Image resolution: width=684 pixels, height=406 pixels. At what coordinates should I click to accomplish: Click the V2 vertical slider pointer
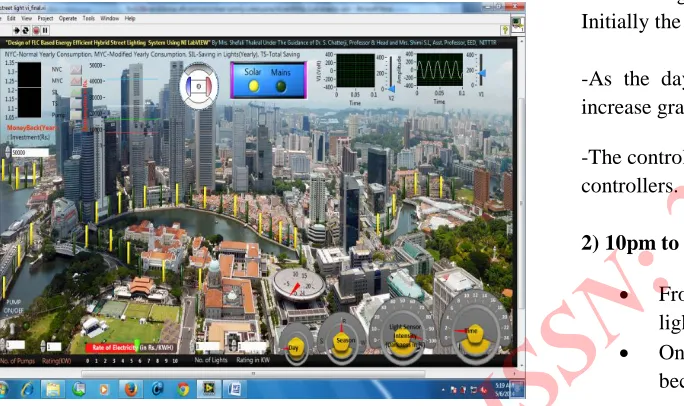(x=392, y=89)
